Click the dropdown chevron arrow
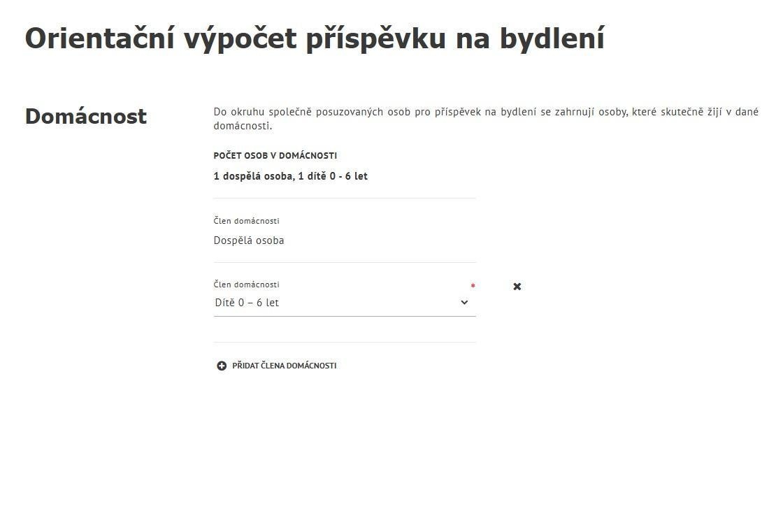 point(464,303)
